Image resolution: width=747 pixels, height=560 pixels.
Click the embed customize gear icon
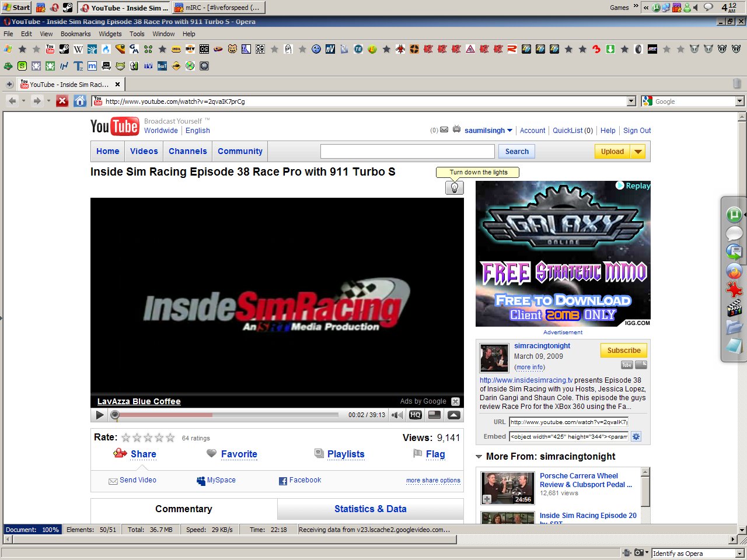[x=636, y=436]
